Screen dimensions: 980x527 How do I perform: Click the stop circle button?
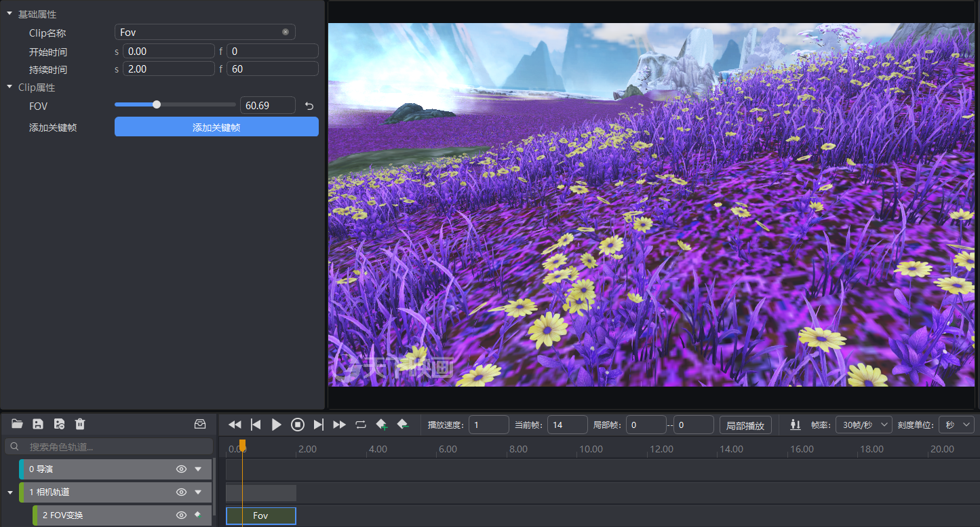[x=298, y=425]
